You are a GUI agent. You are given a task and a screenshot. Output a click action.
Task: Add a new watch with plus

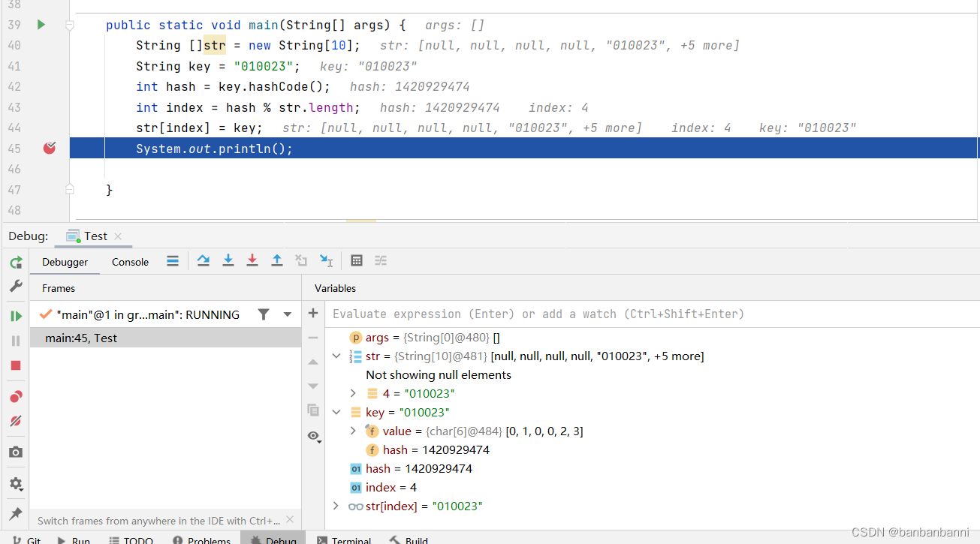coord(313,314)
